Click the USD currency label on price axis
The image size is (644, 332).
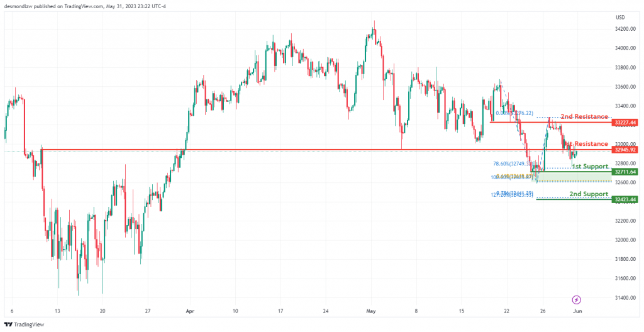pos(620,17)
